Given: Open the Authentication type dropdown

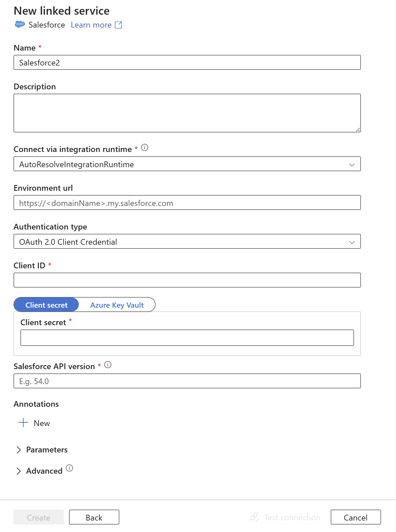Looking at the screenshot, I should (351, 242).
